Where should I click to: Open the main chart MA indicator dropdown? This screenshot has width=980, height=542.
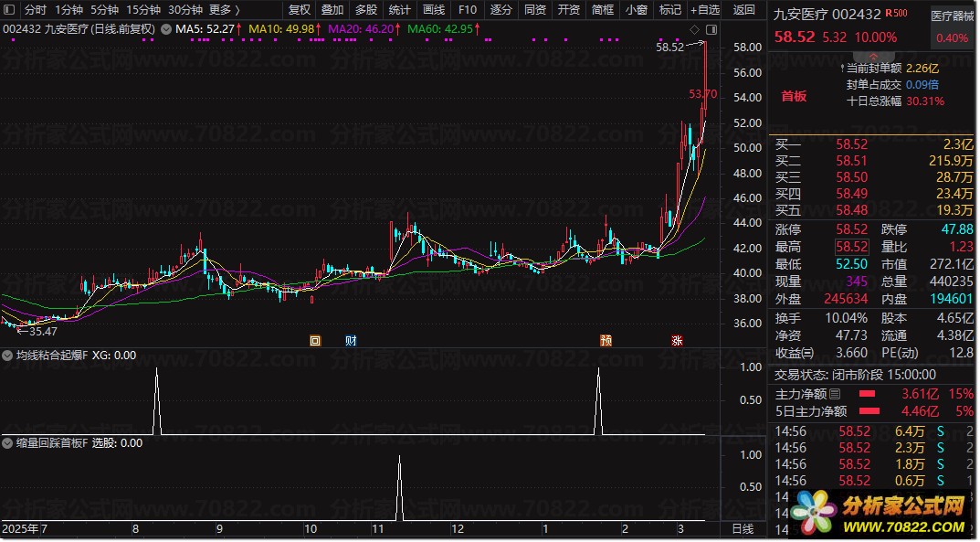pyautogui.click(x=165, y=29)
